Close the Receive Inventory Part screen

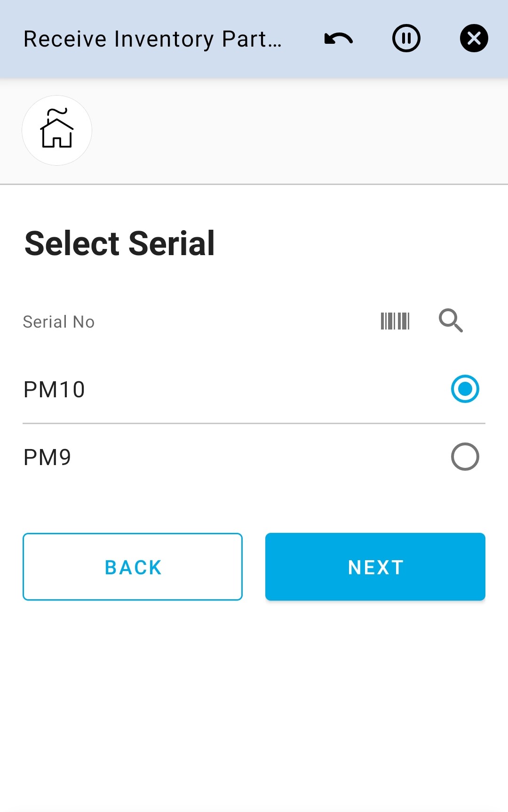click(474, 39)
